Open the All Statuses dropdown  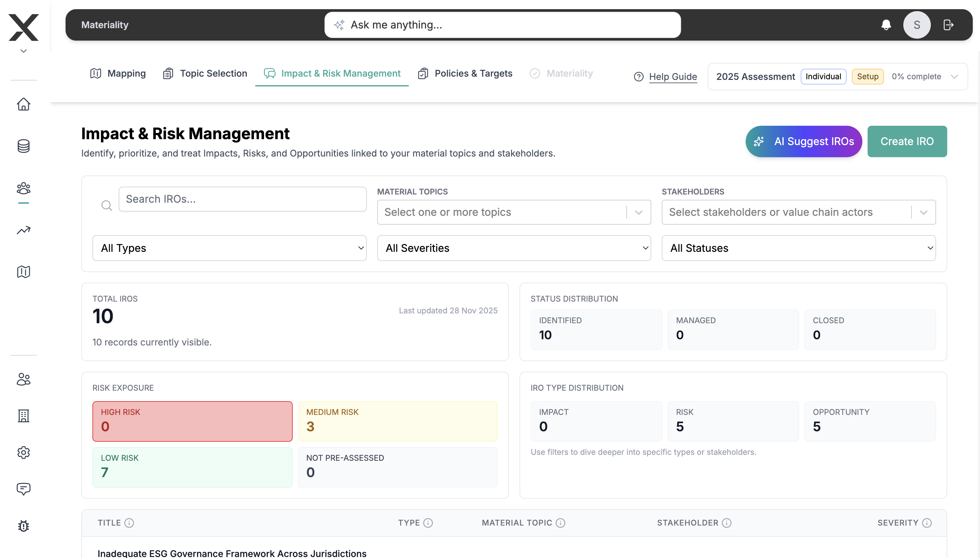[798, 248]
